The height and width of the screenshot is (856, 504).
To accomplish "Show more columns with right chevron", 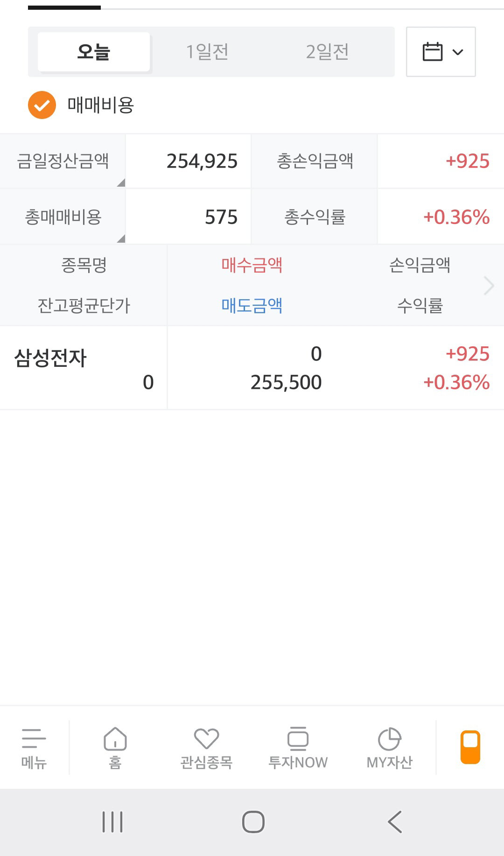I will [489, 286].
